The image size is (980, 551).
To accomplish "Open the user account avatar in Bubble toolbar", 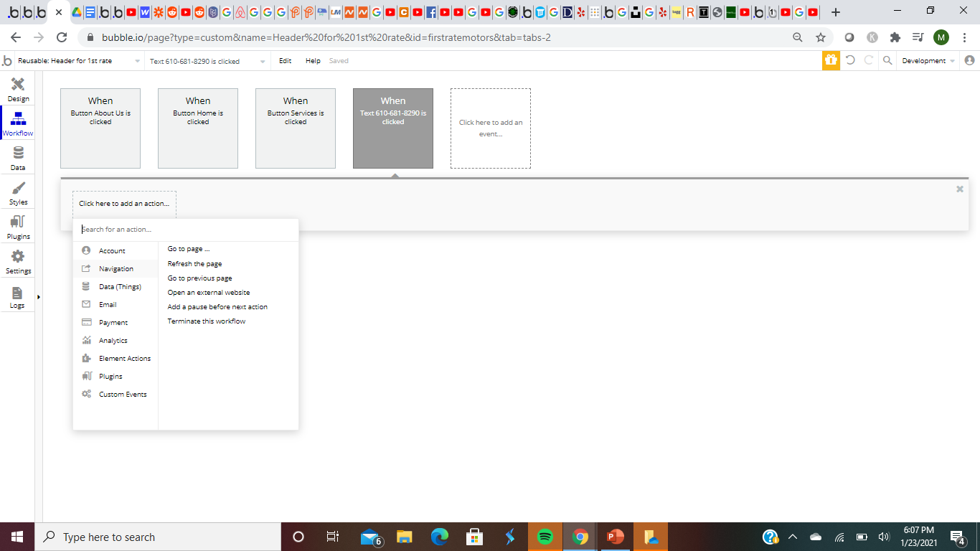I will 970,61.
